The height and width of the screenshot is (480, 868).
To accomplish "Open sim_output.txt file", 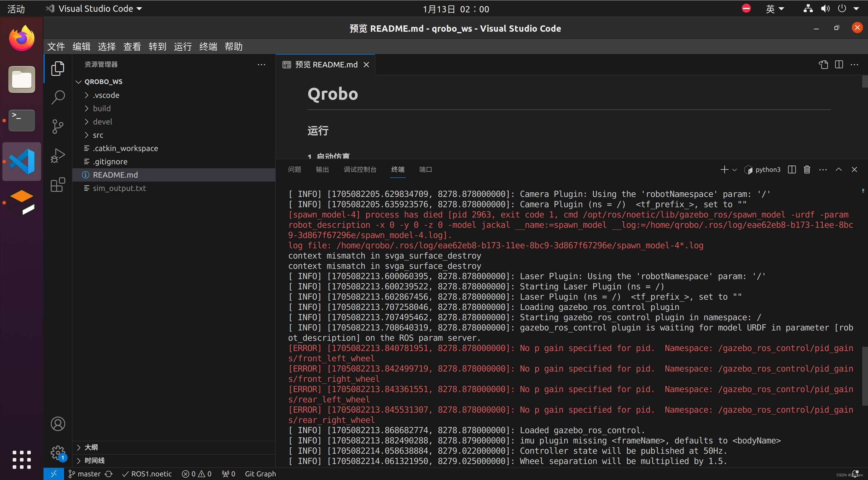I will [x=174, y=188].
